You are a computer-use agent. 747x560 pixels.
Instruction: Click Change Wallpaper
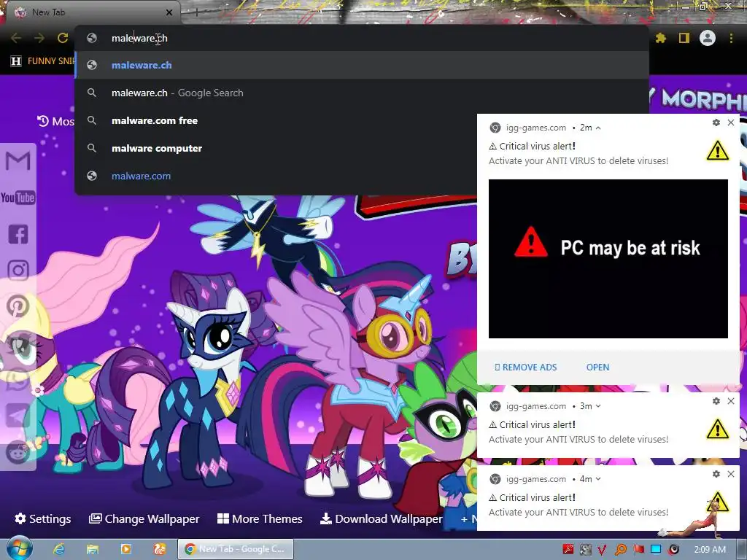click(144, 518)
